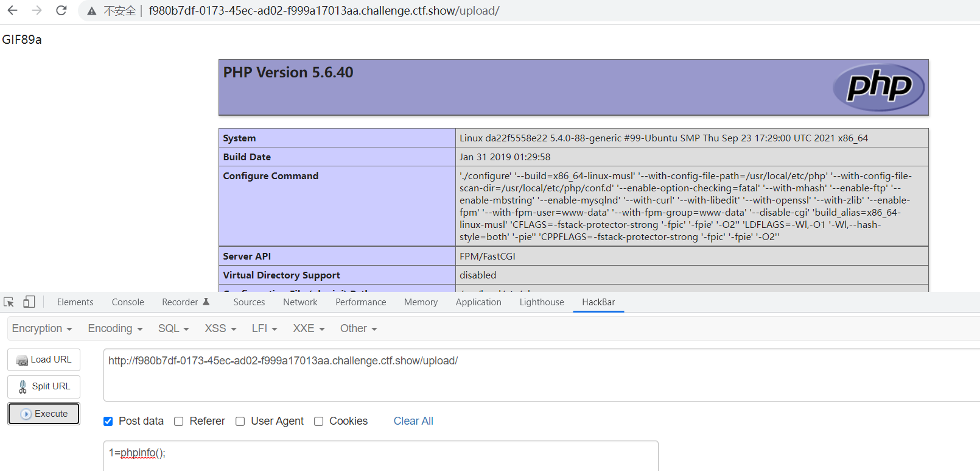
Task: Switch to the Sources tab
Action: pyautogui.click(x=249, y=302)
